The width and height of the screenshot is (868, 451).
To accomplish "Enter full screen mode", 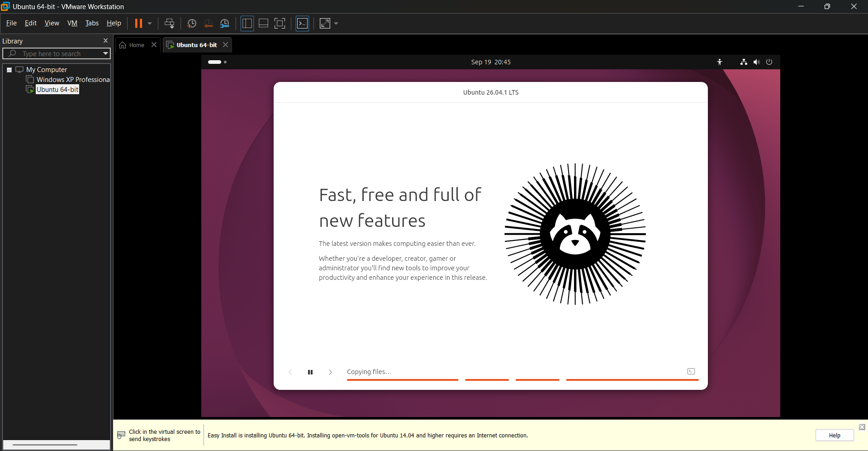I will coord(280,24).
